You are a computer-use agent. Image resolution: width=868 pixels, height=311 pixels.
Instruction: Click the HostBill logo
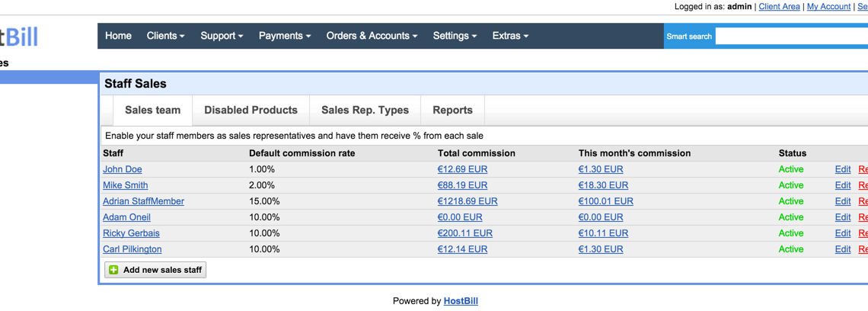[19, 36]
